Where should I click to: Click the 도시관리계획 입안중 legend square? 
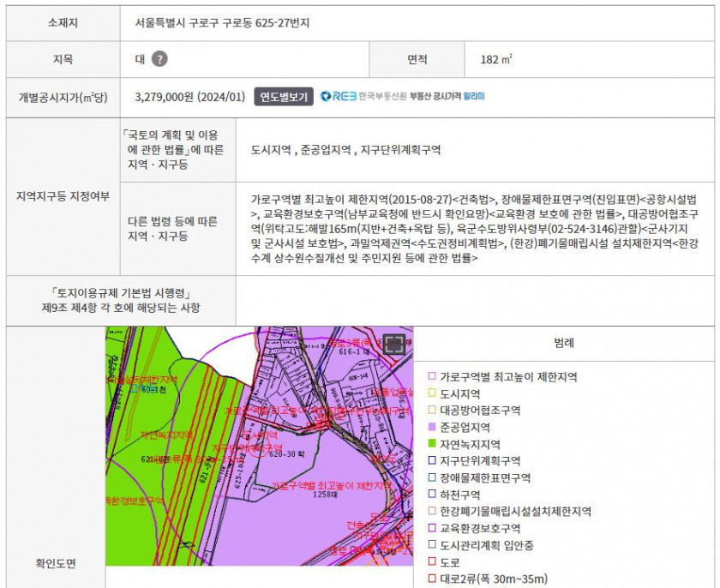coord(432,545)
